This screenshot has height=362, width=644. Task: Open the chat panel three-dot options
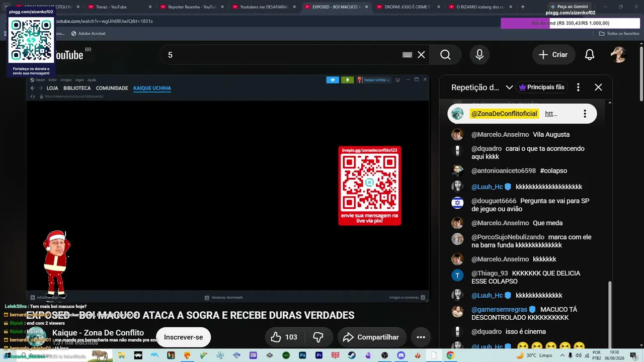click(x=578, y=87)
